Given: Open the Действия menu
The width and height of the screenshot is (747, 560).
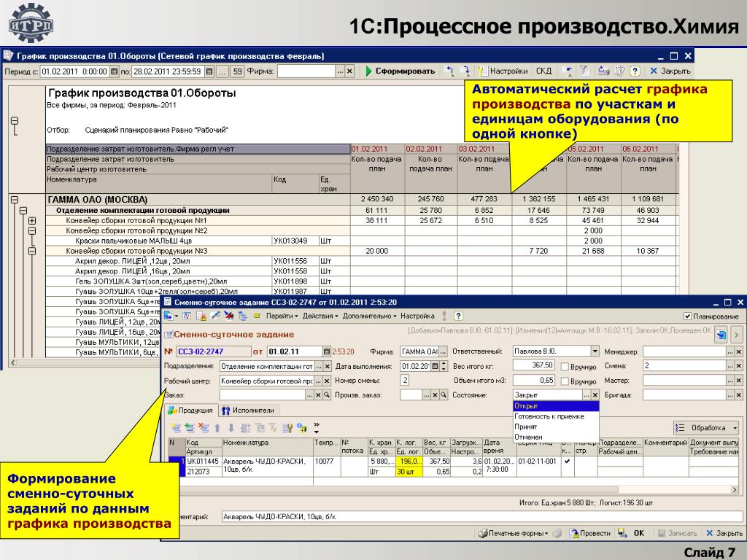Looking at the screenshot, I should [x=320, y=316].
